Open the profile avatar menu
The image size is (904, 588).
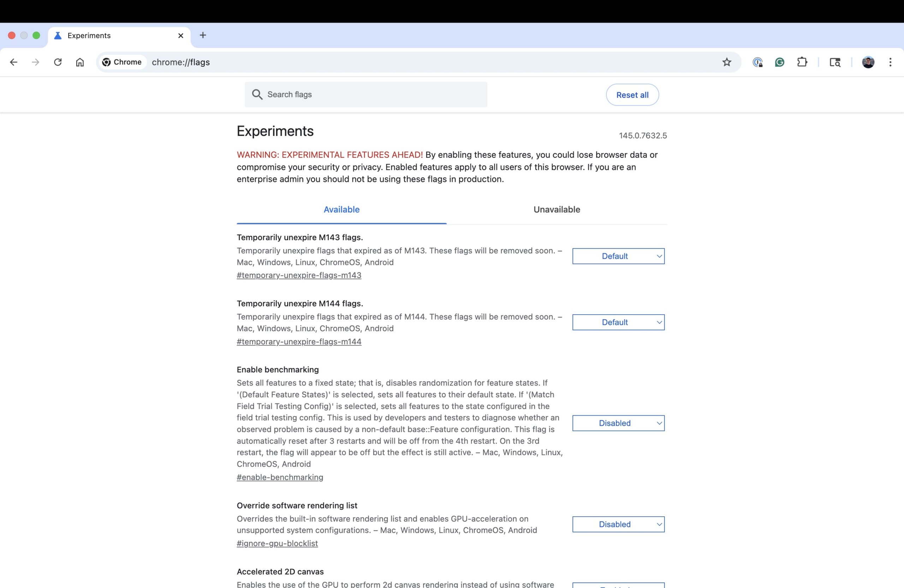coord(868,62)
